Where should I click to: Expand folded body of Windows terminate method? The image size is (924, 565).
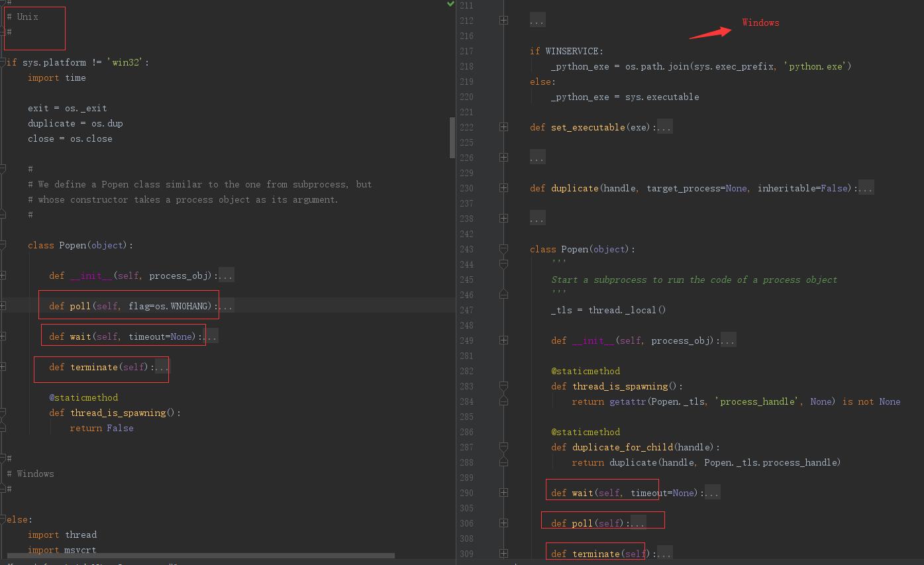[664, 554]
